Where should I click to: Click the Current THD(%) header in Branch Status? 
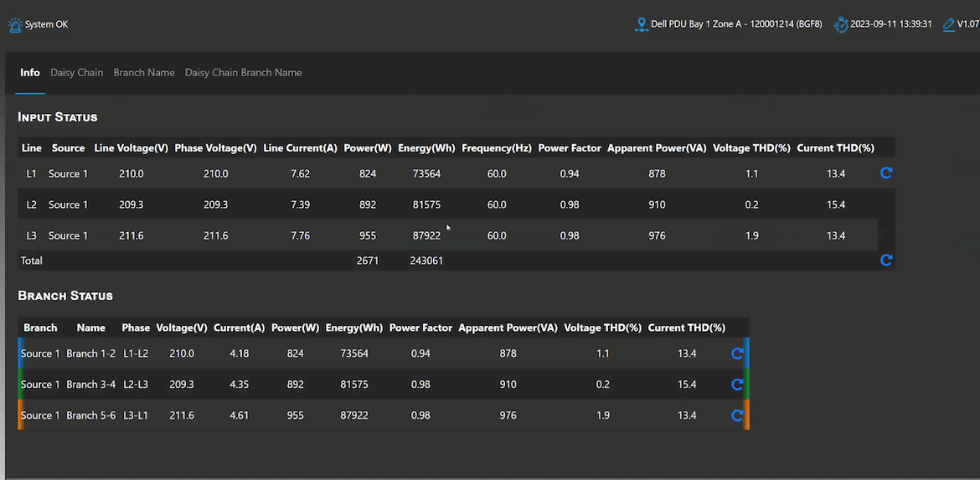(686, 328)
